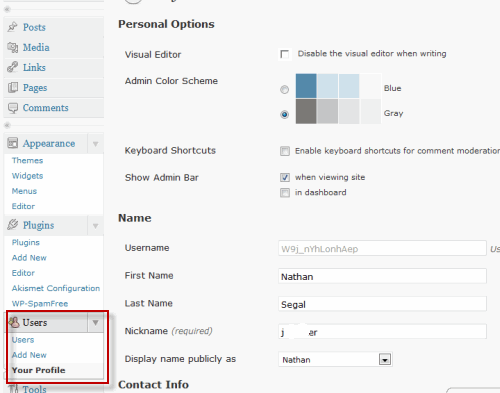Image resolution: width=500 pixels, height=393 pixels.
Task: Click the dark blue scheme swatch
Action: pyautogui.click(x=306, y=86)
